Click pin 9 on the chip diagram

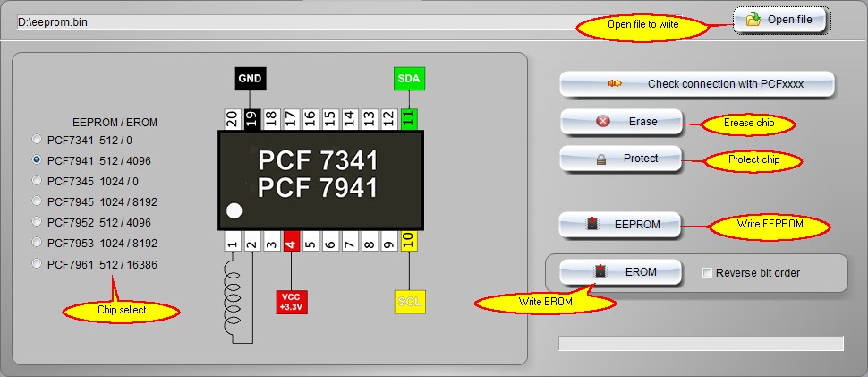388,242
